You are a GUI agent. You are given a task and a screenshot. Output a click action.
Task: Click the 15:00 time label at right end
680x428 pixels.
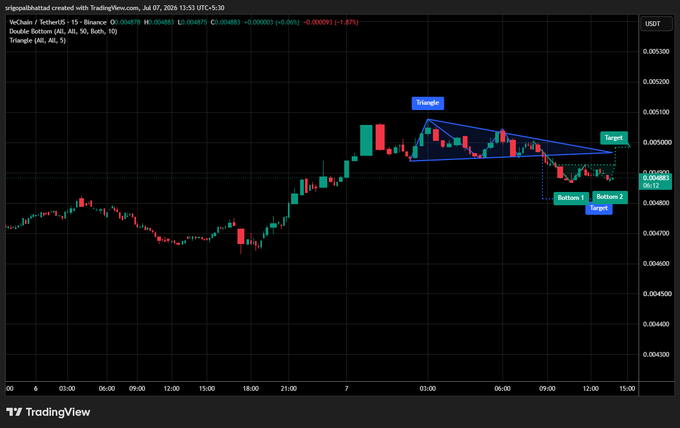[x=627, y=389]
